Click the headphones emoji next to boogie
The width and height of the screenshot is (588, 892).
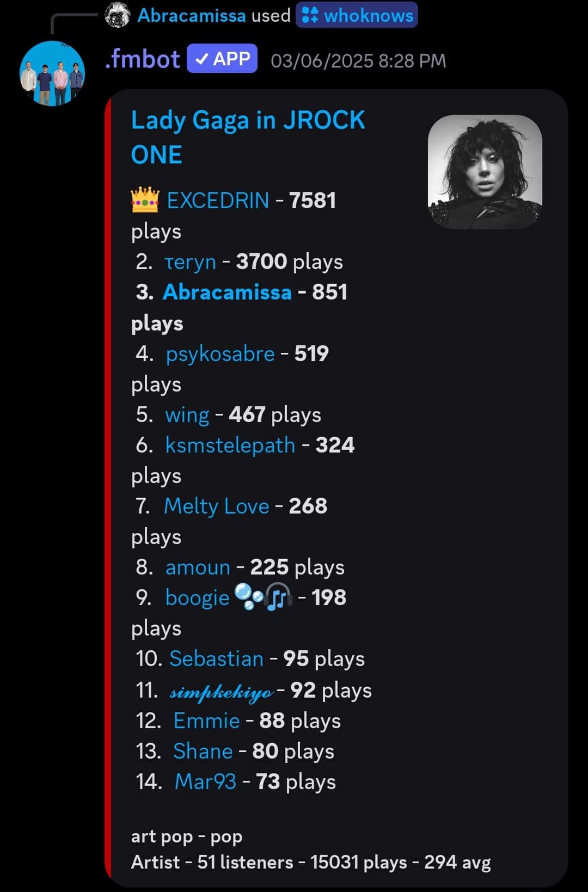coord(279,597)
